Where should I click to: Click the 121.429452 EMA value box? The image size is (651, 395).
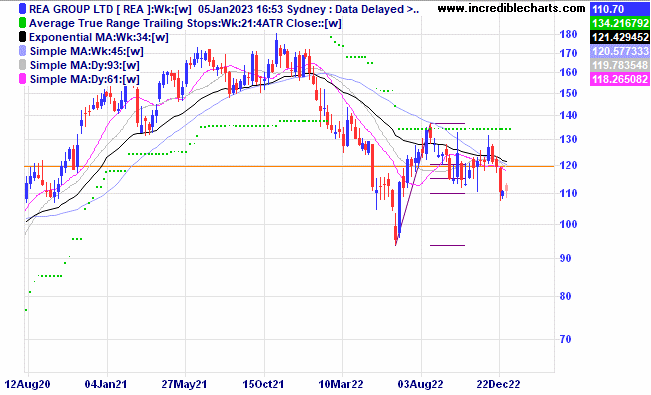[620, 37]
